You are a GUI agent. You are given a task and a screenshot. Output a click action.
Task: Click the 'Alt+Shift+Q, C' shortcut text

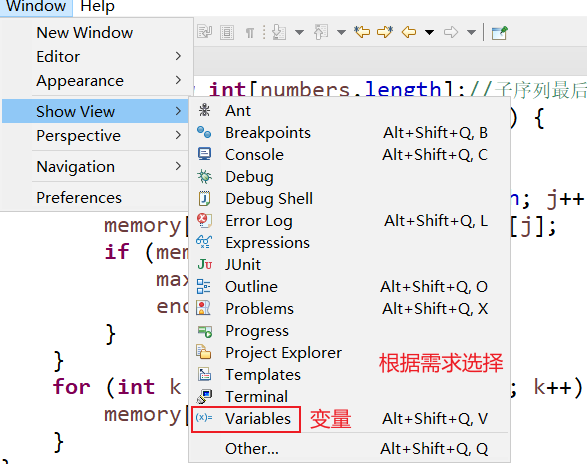click(435, 155)
